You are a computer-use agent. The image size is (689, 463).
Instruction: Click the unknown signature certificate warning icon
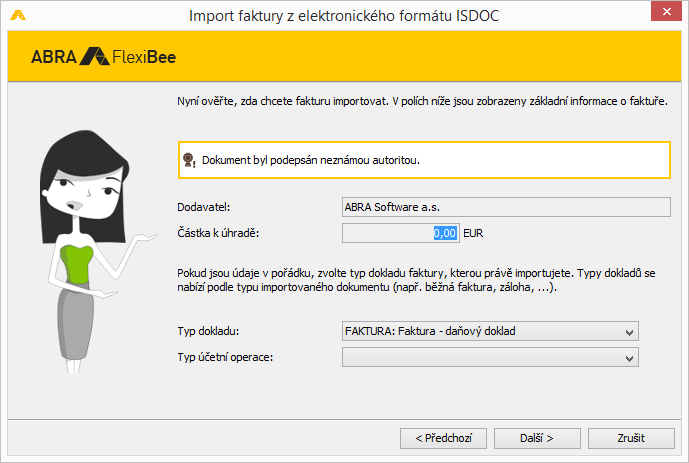point(189,160)
